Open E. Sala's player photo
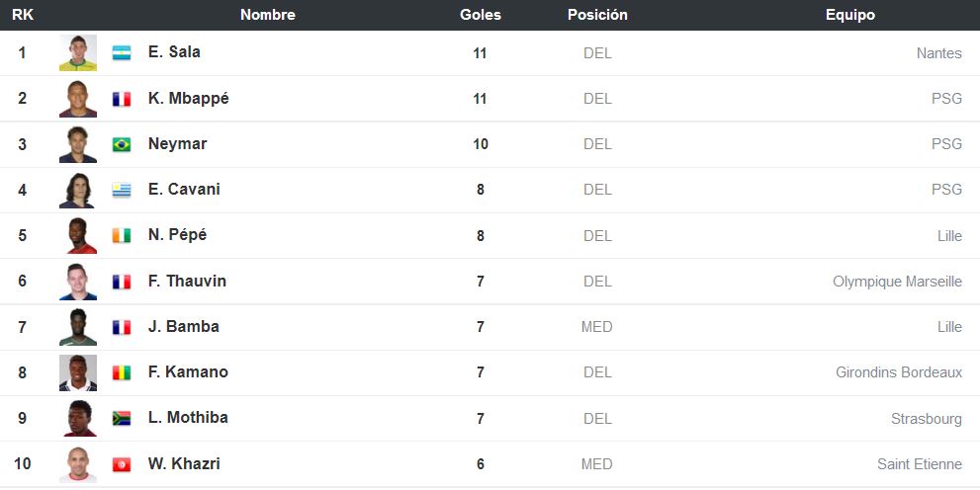 pyautogui.click(x=78, y=53)
